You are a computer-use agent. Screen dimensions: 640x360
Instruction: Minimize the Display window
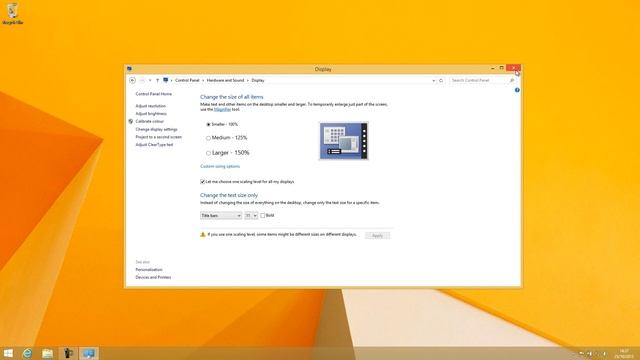(493, 68)
